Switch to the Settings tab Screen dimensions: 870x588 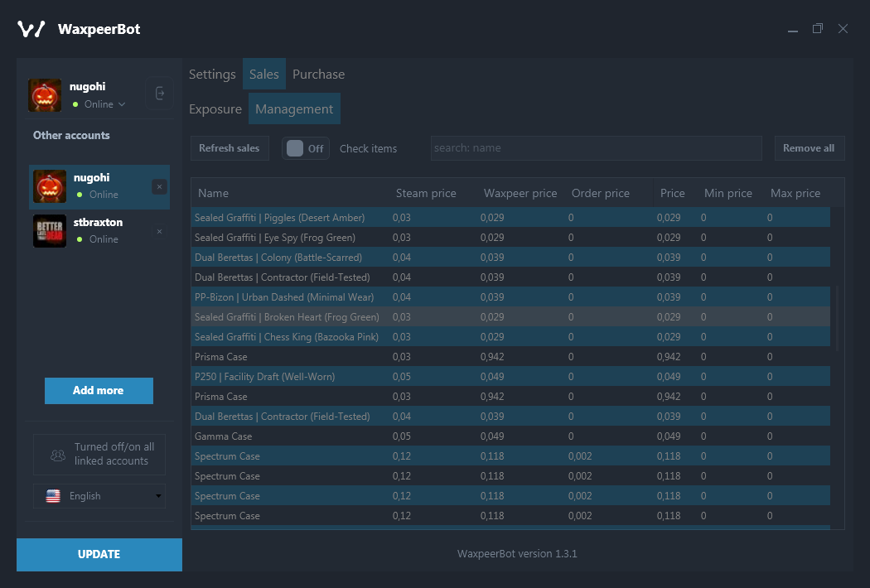coord(212,75)
